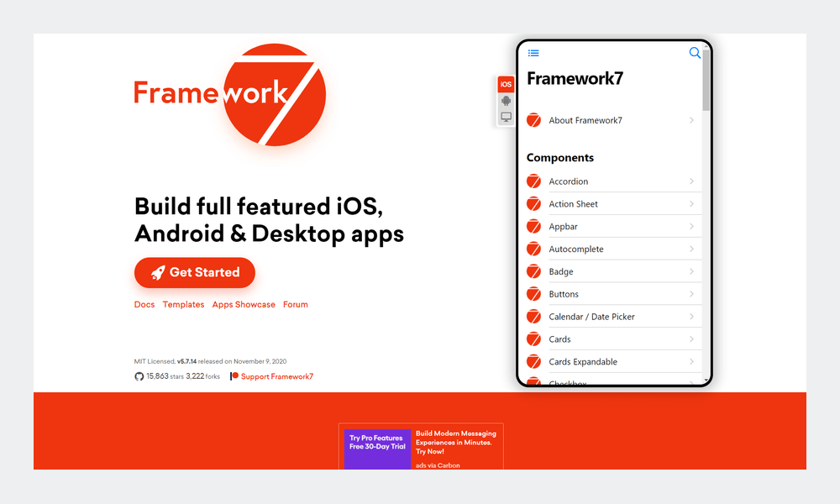Screen dimensions: 840x504
Task: Click the Patreon icon beside Support Framework7
Action: 234,376
